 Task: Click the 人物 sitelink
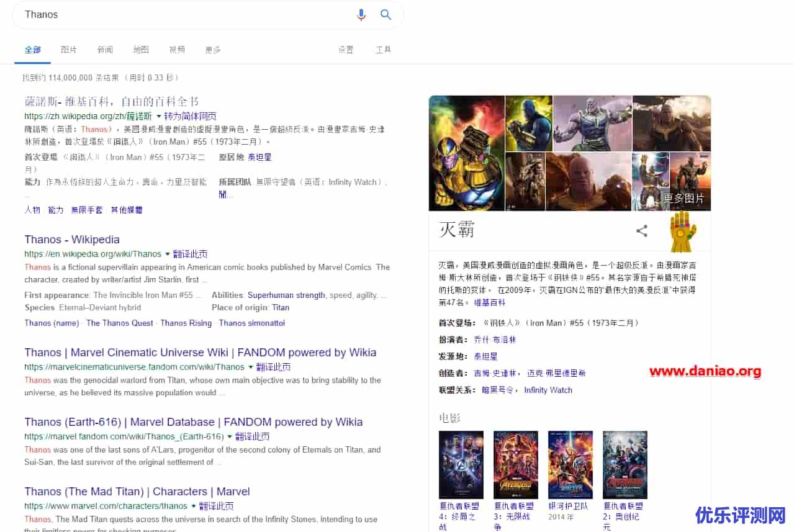coord(32,210)
